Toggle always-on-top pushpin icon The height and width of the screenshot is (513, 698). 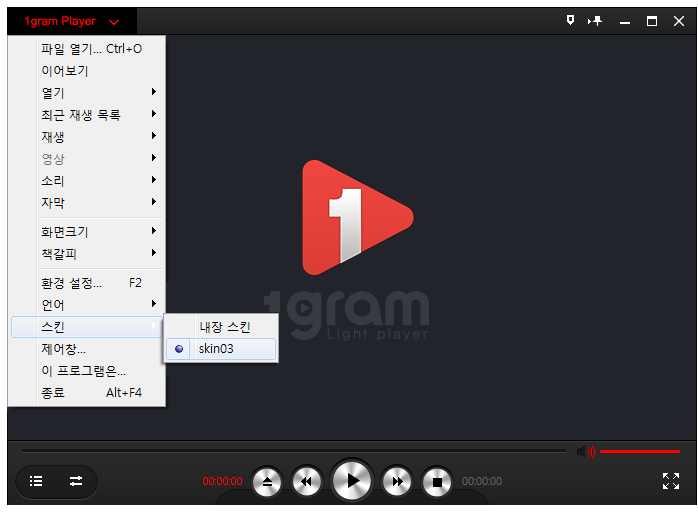coord(595,21)
